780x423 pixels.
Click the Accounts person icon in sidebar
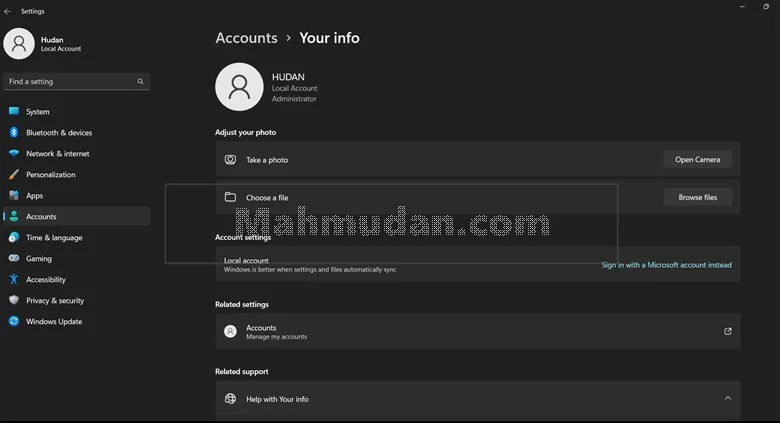(x=14, y=216)
